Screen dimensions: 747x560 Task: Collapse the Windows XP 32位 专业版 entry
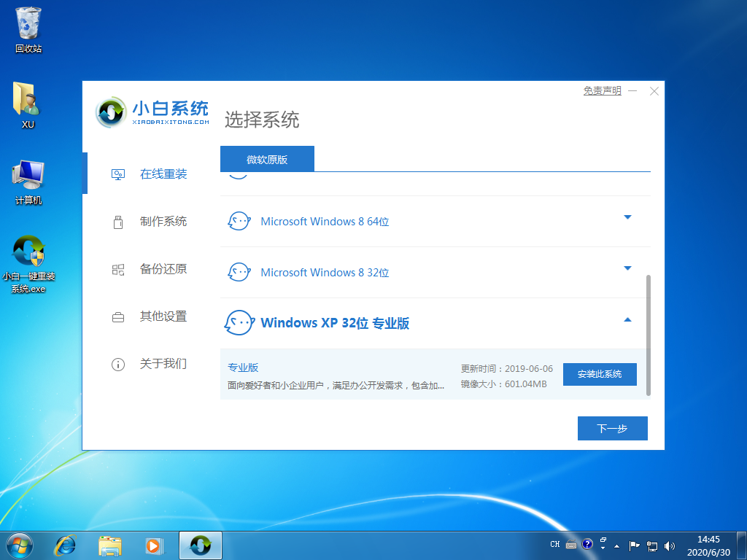click(627, 319)
